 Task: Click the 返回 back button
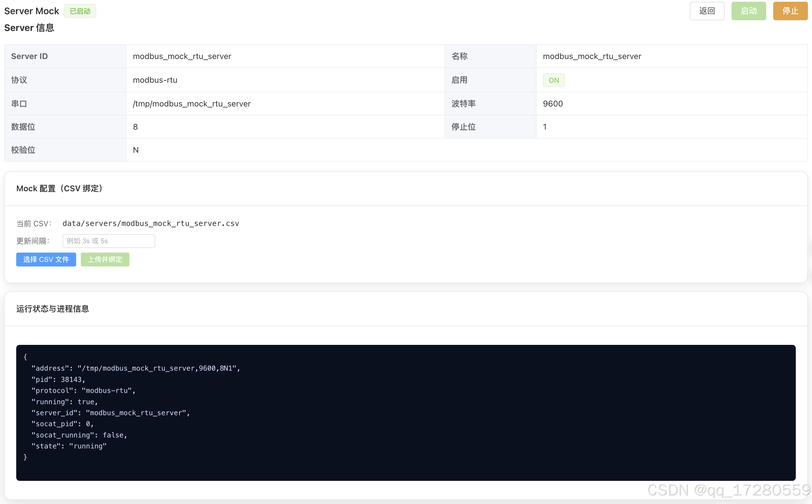[x=707, y=11]
